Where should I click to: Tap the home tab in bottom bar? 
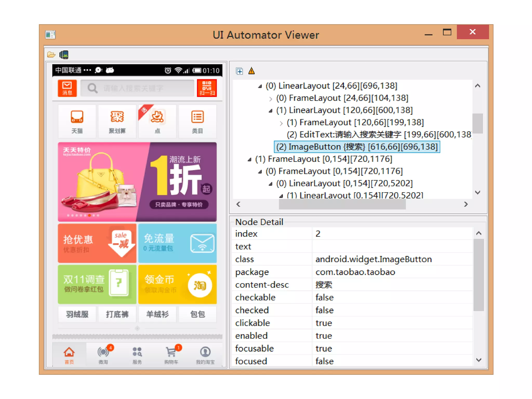click(x=69, y=354)
